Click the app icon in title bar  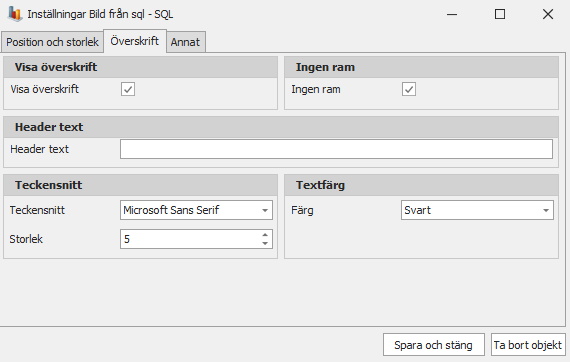[x=15, y=14]
